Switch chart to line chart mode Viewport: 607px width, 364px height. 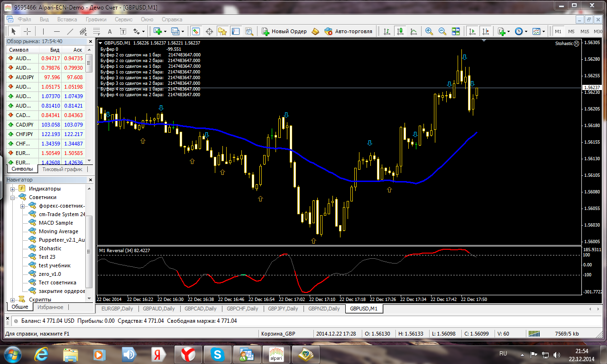[x=414, y=31]
